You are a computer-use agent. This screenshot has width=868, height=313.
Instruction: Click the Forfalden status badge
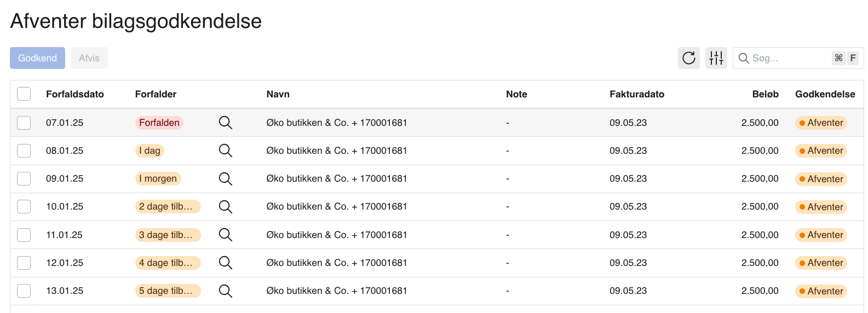[159, 123]
